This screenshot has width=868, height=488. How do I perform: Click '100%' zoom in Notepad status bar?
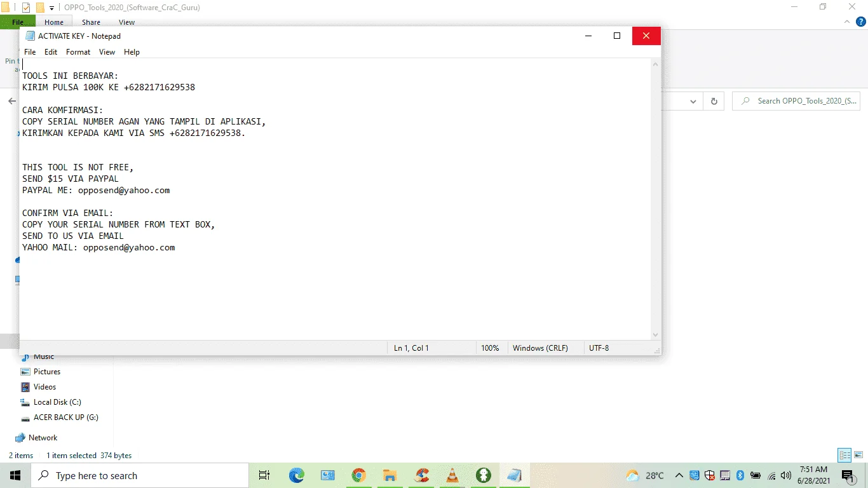(490, 348)
